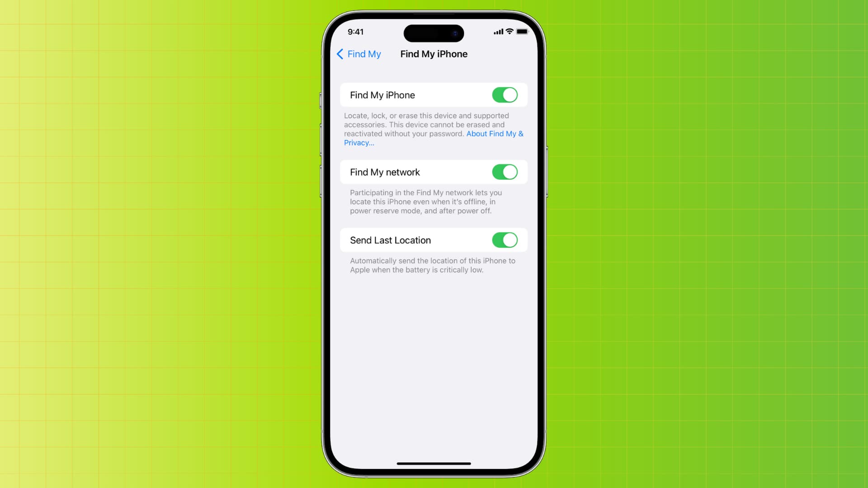868x488 pixels.
Task: Tap the Dynamic Island at top
Action: [x=434, y=33]
